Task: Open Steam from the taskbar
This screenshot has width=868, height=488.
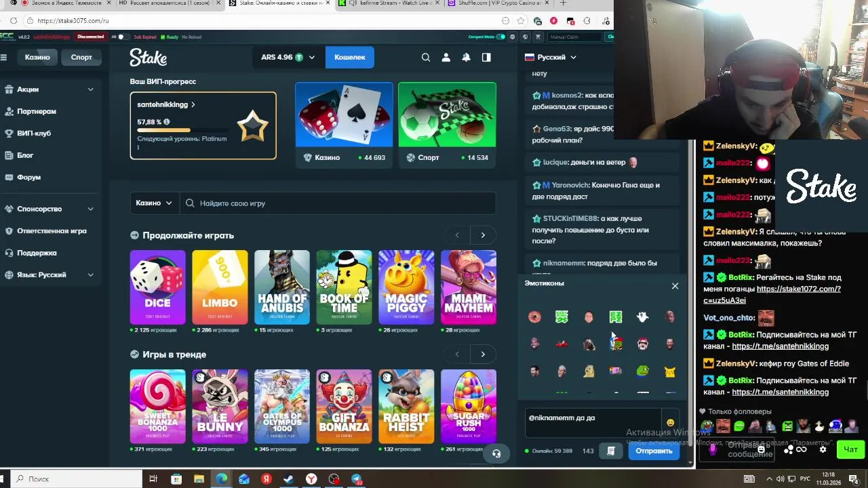Action: click(289, 479)
